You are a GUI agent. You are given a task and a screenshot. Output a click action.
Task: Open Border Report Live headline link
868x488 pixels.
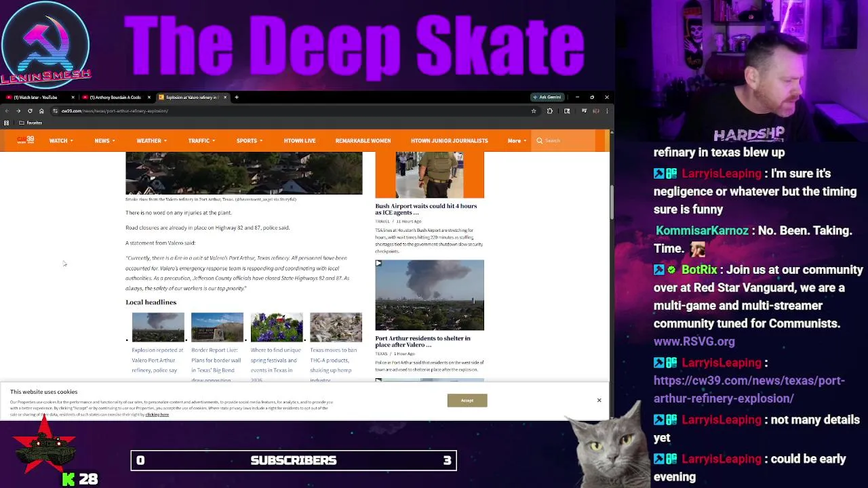216,365
